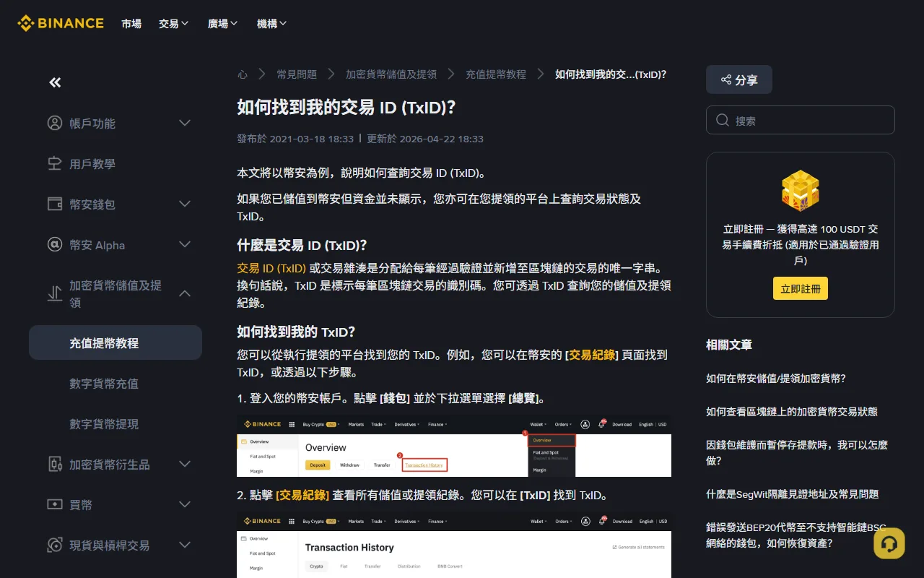Expand the 帳戶功能 section chevron
This screenshot has height=578, width=924.
185,123
